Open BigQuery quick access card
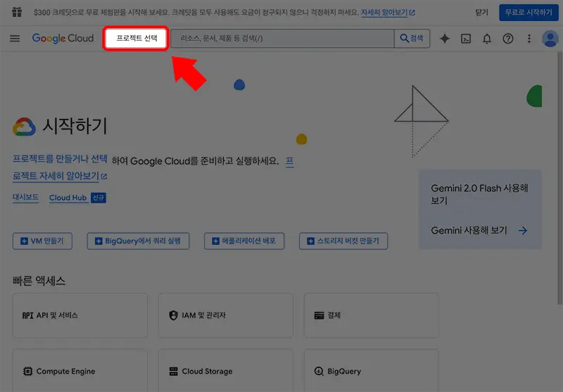This screenshot has height=392, width=563. pos(372,370)
